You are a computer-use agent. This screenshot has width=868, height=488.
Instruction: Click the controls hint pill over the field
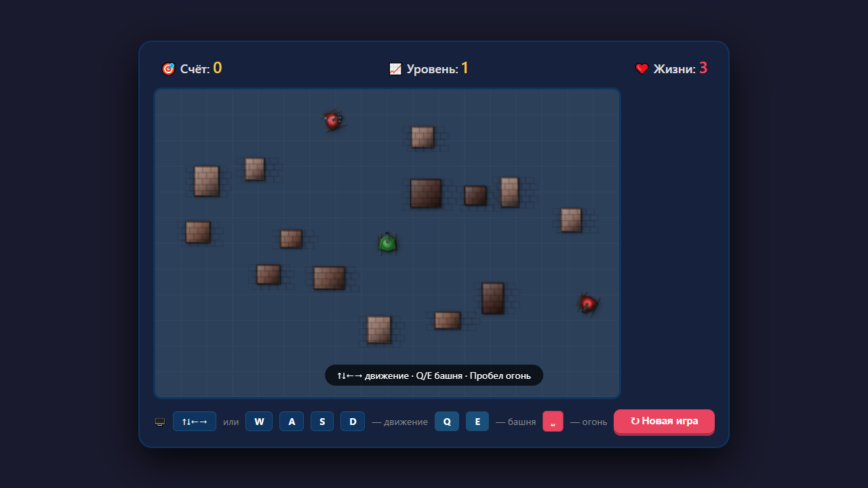[434, 375]
